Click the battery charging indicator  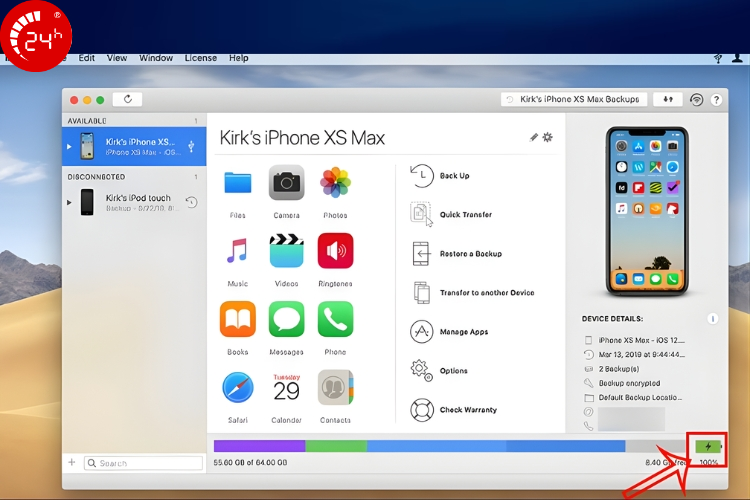point(708,447)
